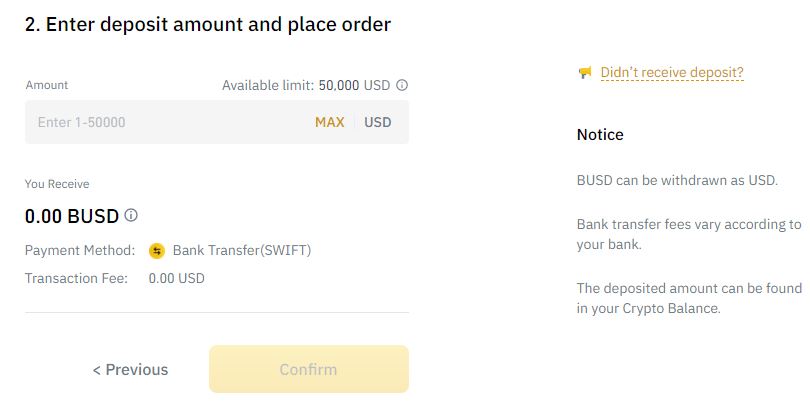Click the 0.00 USD transaction fee value

pyautogui.click(x=177, y=278)
